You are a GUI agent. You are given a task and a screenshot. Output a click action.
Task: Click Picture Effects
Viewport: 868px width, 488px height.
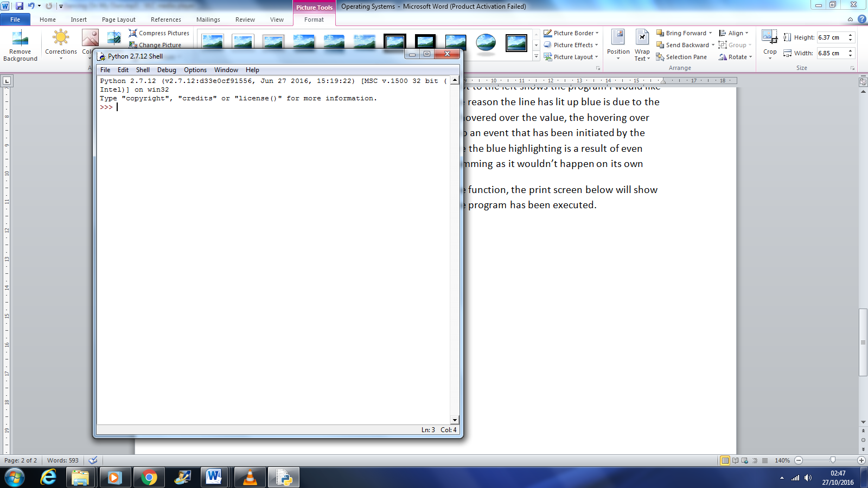pyautogui.click(x=570, y=45)
